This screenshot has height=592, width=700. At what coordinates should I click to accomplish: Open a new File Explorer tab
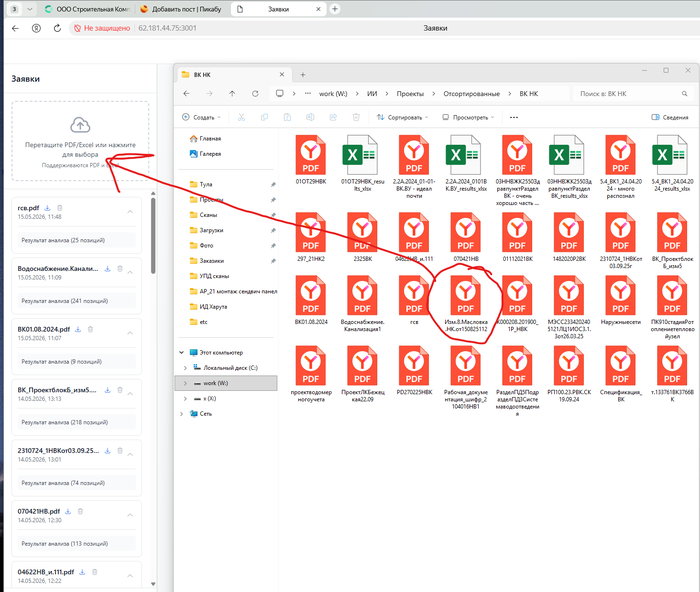pyautogui.click(x=303, y=75)
